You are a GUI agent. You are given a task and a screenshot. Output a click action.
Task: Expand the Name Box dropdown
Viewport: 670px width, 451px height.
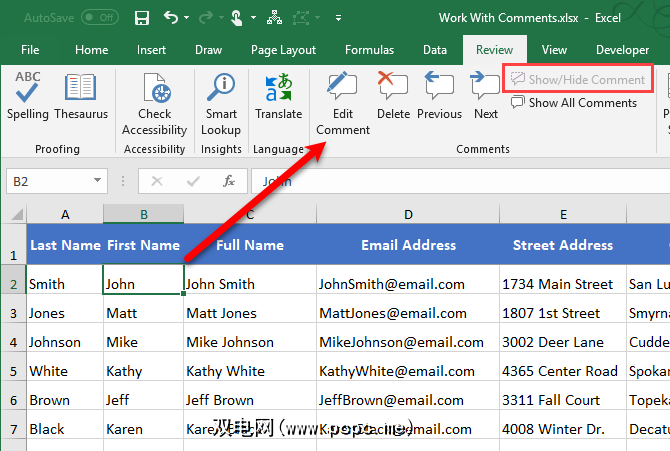[x=97, y=181]
